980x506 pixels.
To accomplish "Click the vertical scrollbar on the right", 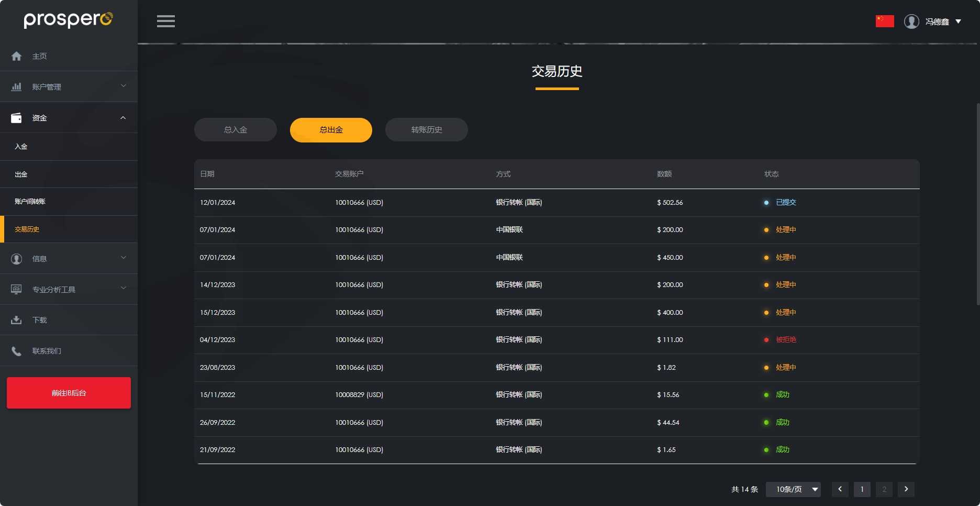I will coord(977,204).
